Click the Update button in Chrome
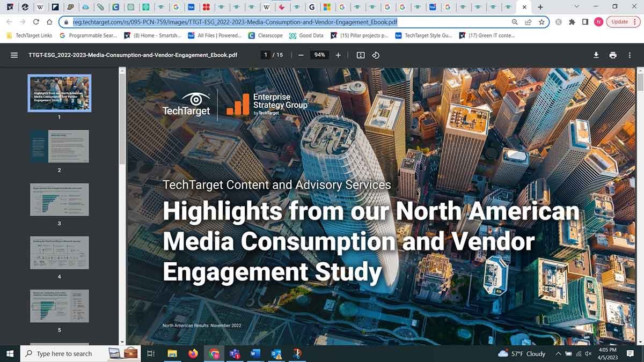This screenshot has width=644, height=362. 623,22
